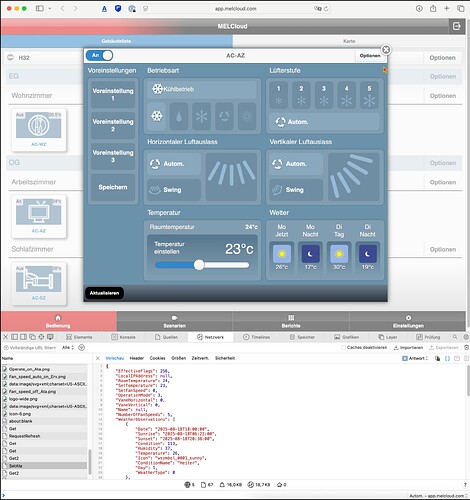470x500 pixels.
Task: Open the Szenarien bottom tab
Action: click(175, 321)
